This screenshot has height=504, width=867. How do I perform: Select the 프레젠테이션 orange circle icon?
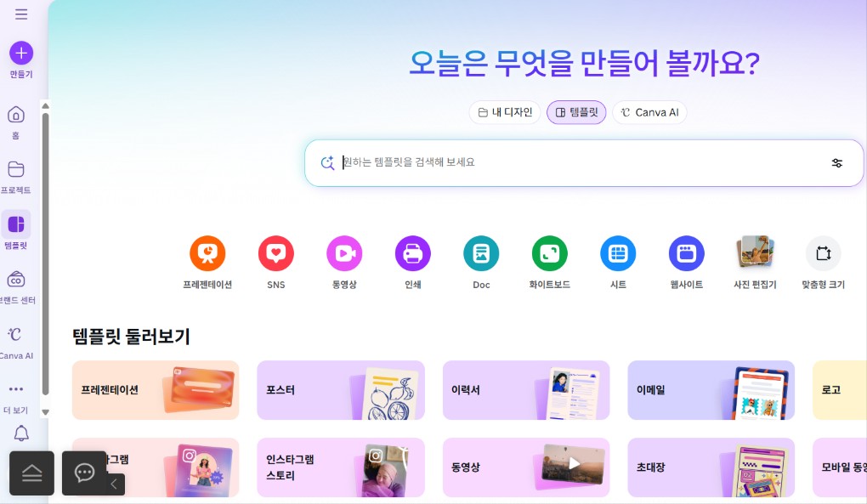[x=207, y=253]
